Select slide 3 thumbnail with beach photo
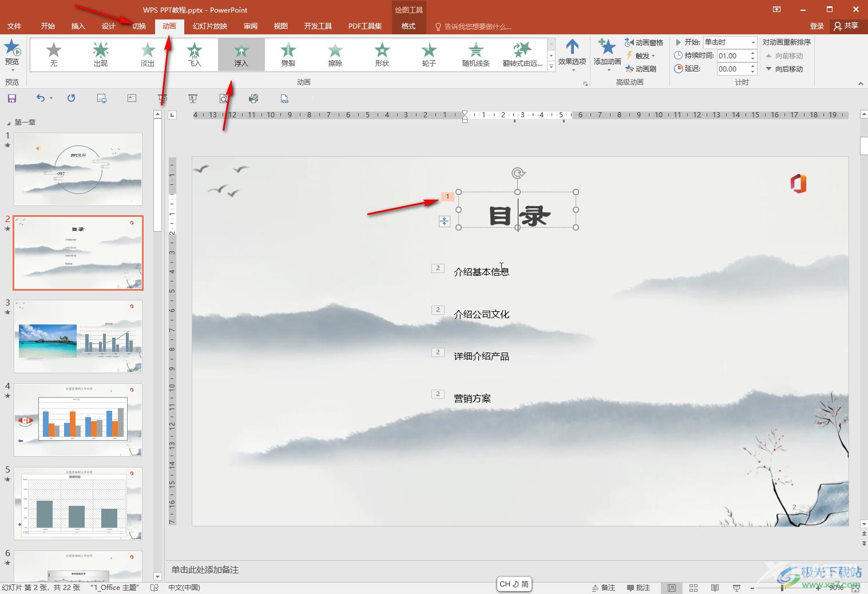The image size is (868, 594). pos(78,336)
